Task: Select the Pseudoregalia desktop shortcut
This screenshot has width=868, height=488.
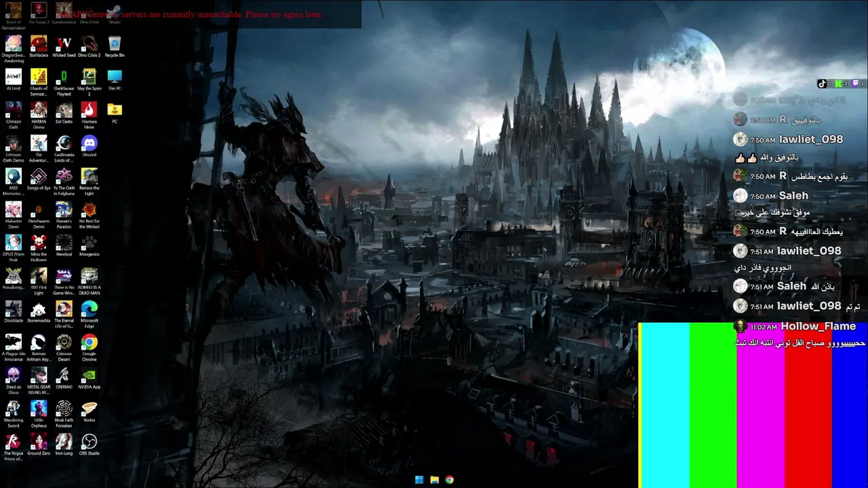Action: 14,278
